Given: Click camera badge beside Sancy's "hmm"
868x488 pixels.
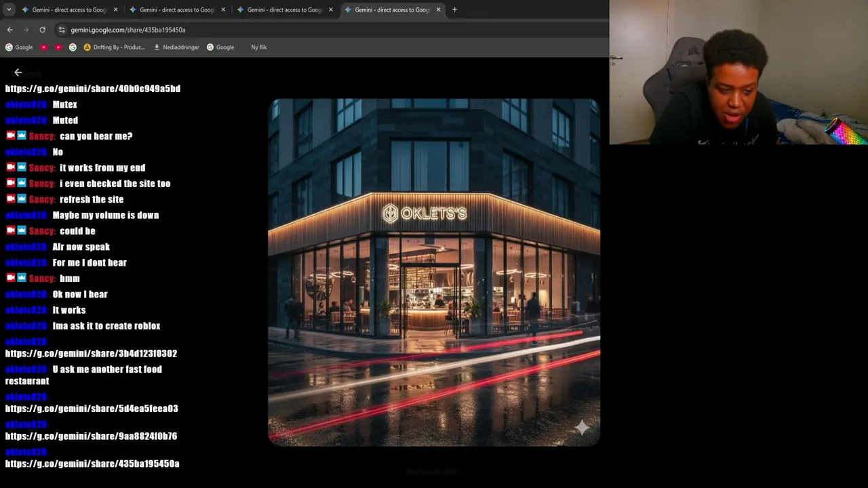Looking at the screenshot, I should [x=11, y=278].
